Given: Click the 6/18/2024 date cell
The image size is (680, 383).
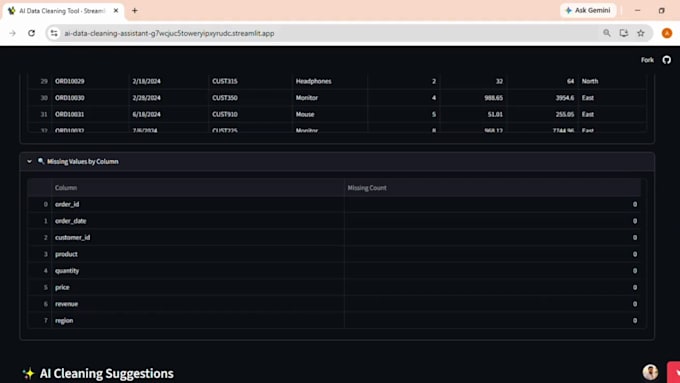Looking at the screenshot, I should pos(169,114).
